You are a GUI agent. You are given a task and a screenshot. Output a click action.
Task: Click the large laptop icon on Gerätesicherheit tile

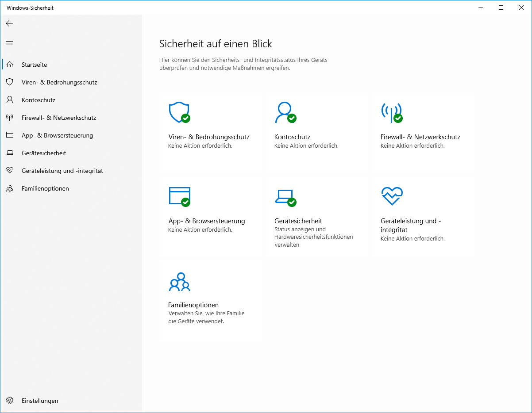coord(285,197)
